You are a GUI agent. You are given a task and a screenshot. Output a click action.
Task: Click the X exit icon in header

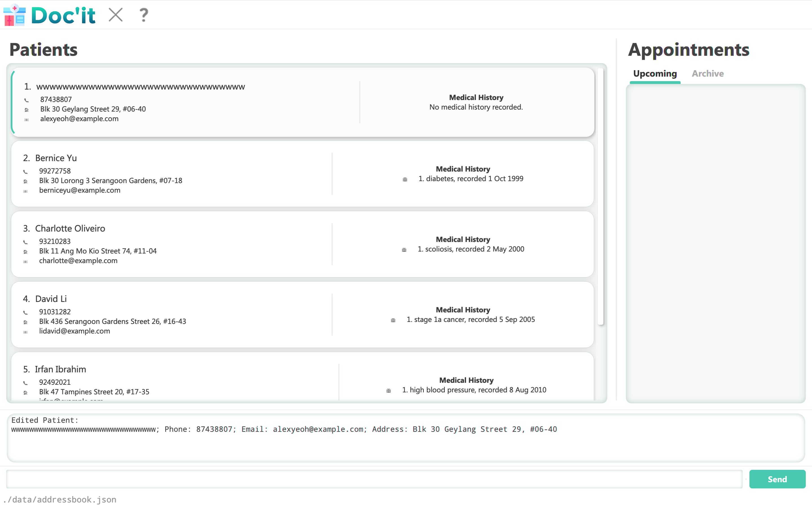(116, 15)
